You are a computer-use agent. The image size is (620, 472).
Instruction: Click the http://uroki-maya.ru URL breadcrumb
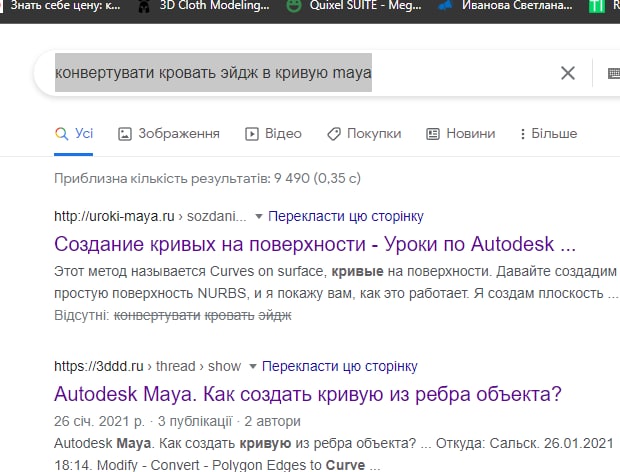point(150,216)
